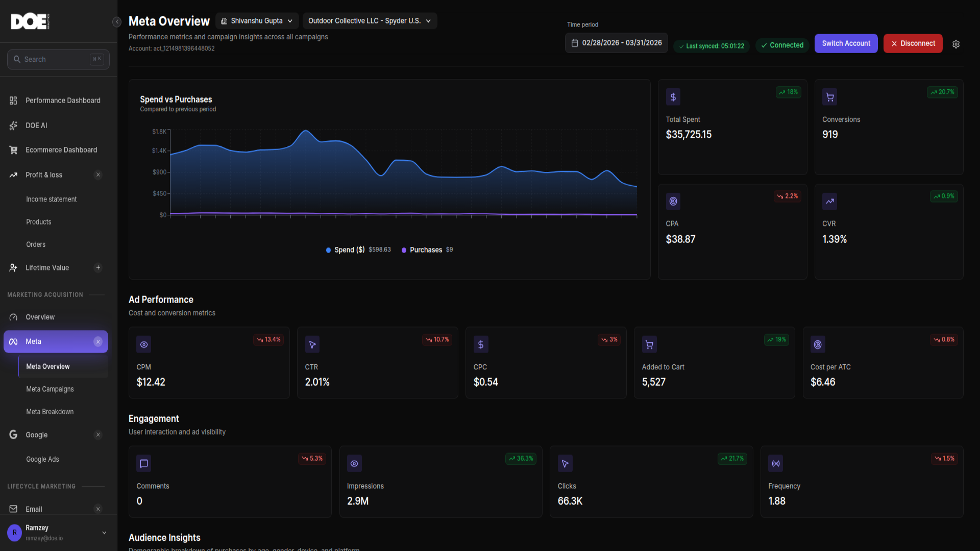
Task: Click the Total Spent 18% change badge
Action: click(x=789, y=92)
